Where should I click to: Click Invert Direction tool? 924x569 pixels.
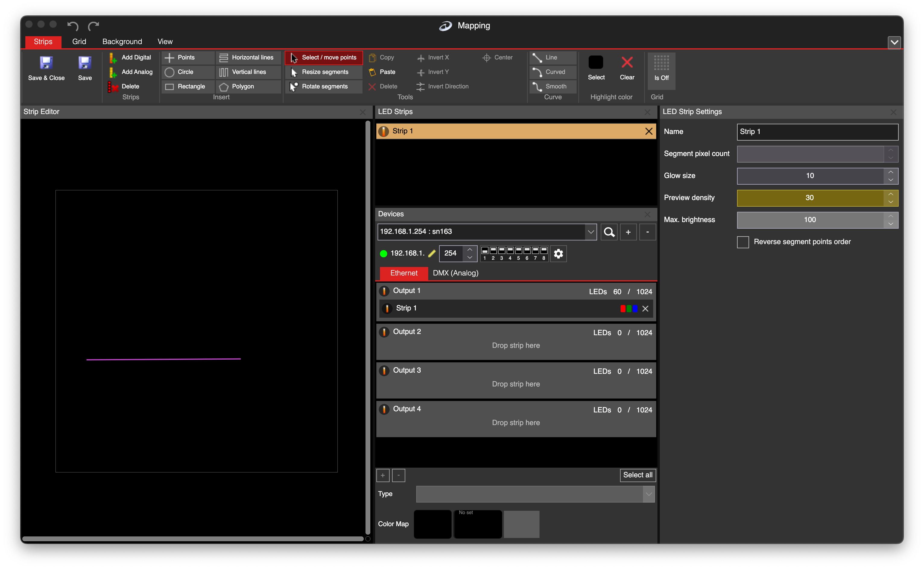point(443,87)
